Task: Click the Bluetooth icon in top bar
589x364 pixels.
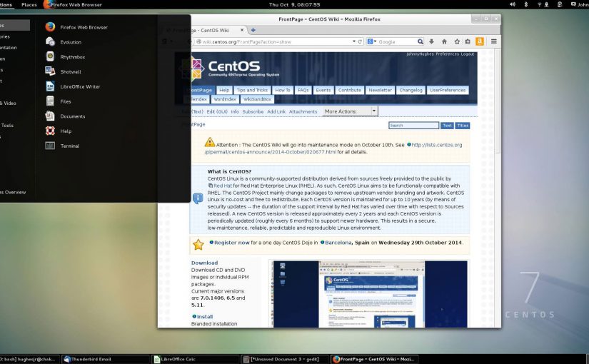Action: [526, 4]
